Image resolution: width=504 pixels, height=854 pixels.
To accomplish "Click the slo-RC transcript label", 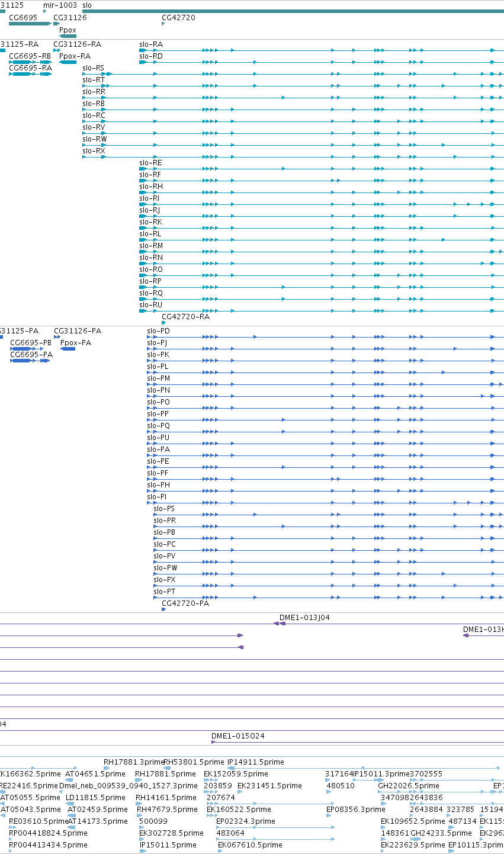I will click(x=94, y=115).
